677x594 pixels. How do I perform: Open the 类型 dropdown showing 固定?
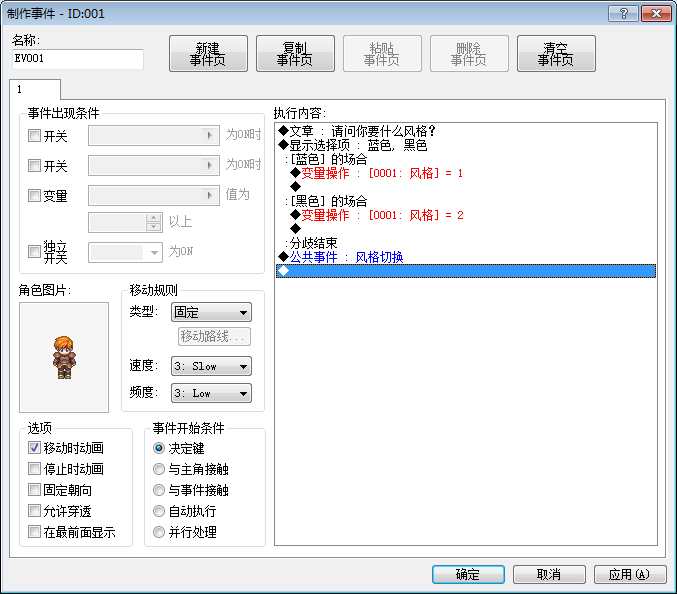(211, 312)
